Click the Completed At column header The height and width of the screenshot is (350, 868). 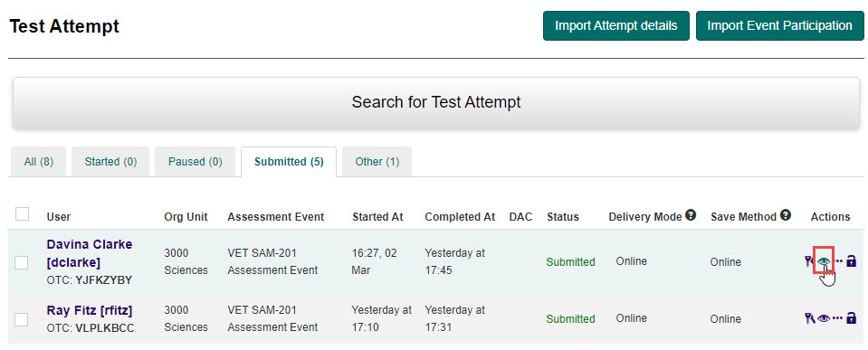tap(460, 217)
